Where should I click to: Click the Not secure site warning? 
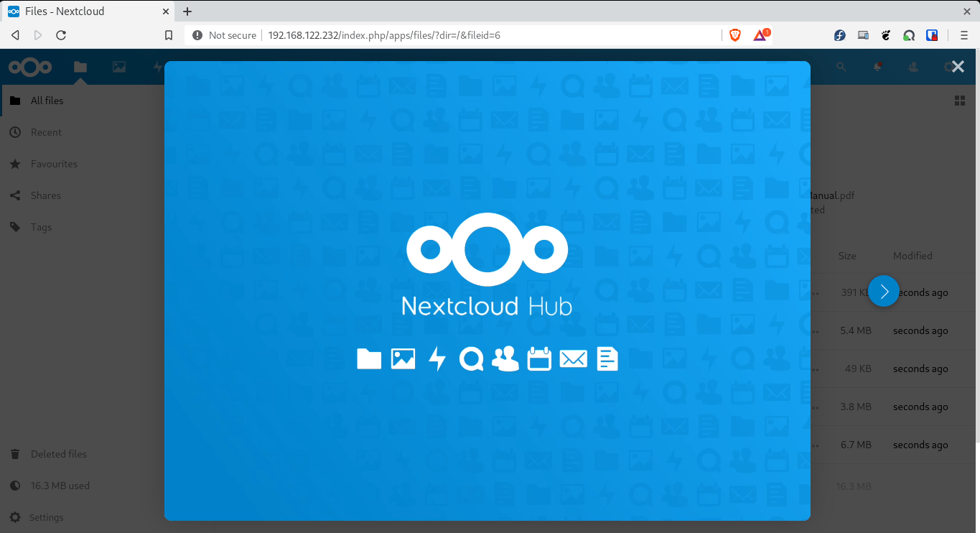click(x=224, y=35)
